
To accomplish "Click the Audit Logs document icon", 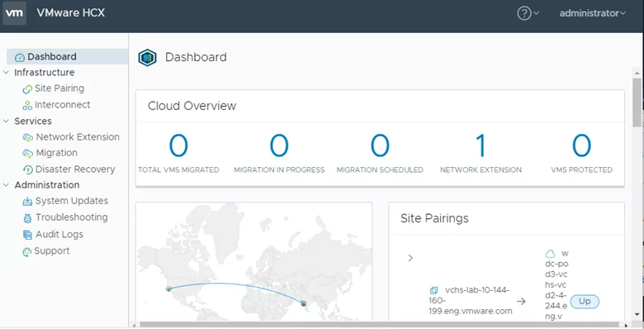I will coord(27,235).
